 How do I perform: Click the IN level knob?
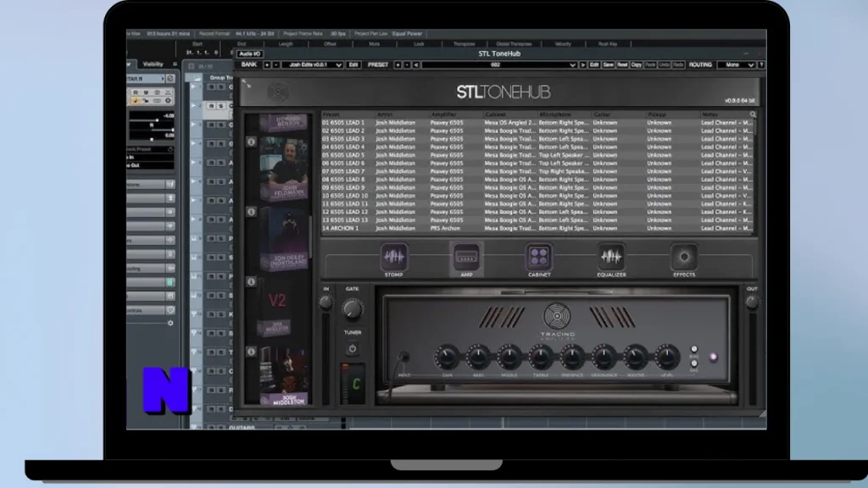[x=326, y=302]
